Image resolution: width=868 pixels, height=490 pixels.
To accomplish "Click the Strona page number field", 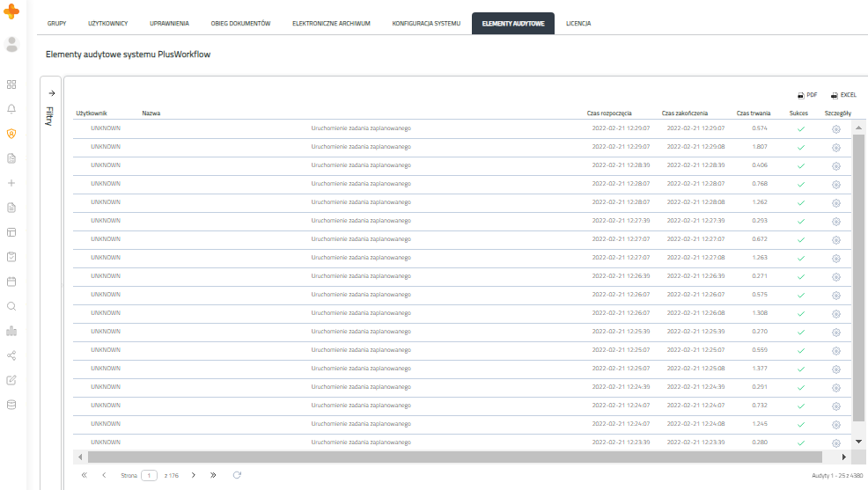I will click(x=149, y=475).
